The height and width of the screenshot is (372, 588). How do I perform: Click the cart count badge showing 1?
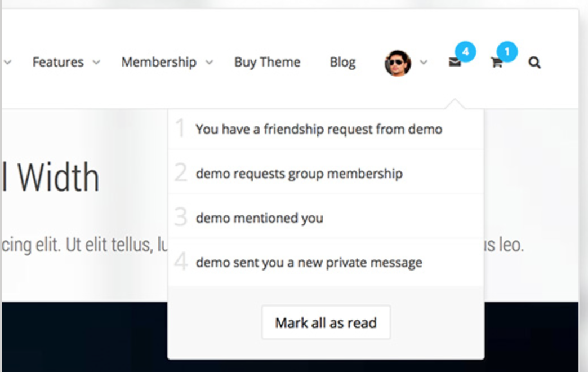507,52
